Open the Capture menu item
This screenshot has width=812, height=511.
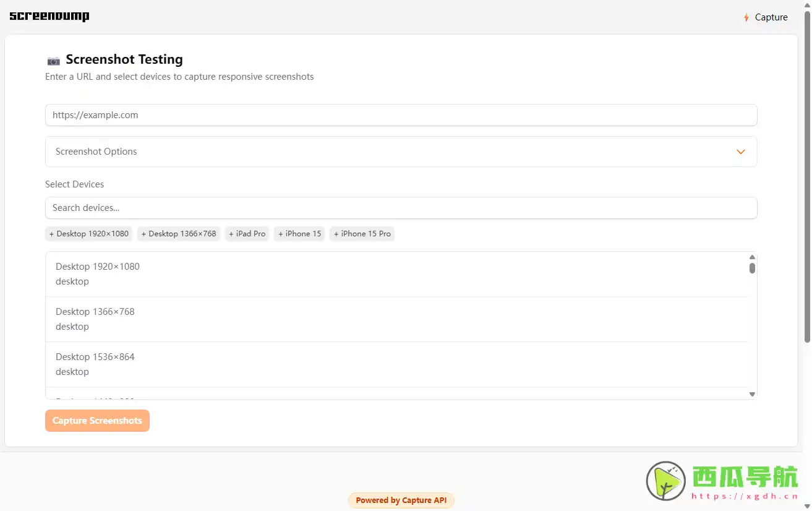[771, 17]
